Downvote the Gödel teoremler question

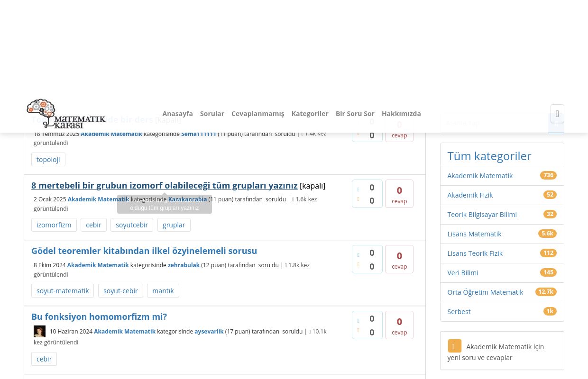pos(358,265)
